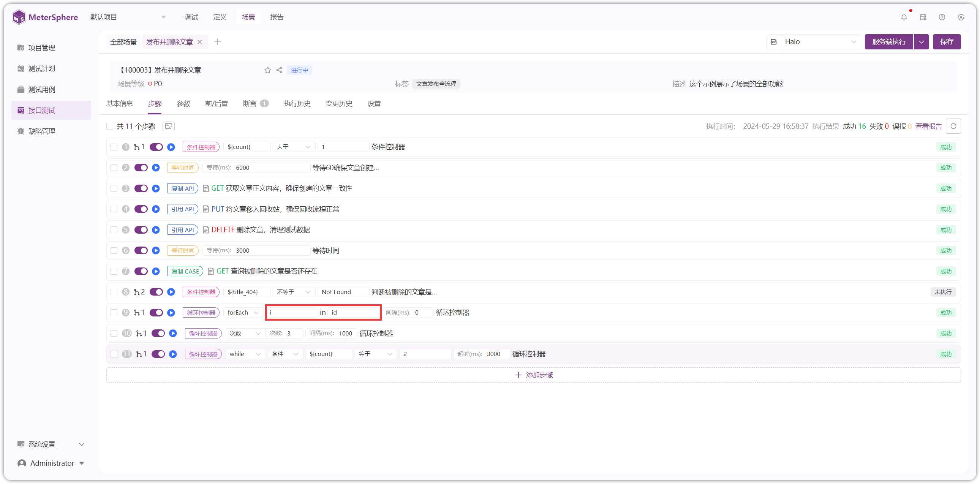Click the 等待(ms) 6000 input field
The height and width of the screenshot is (484, 980).
point(256,168)
